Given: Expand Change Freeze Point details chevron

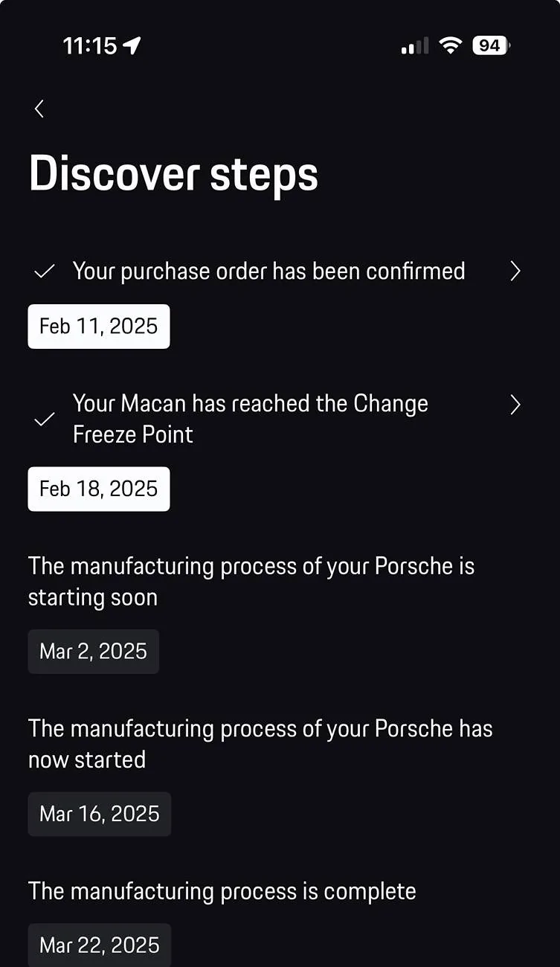Looking at the screenshot, I should [515, 405].
